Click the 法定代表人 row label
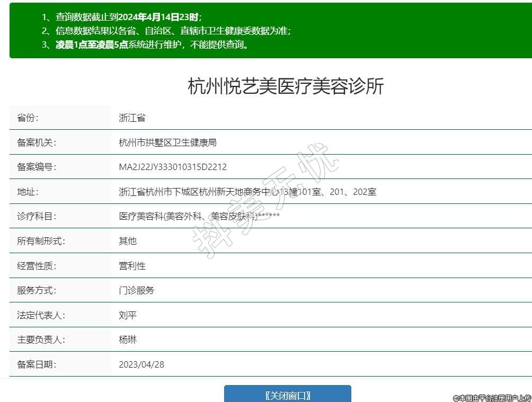This screenshot has width=532, height=402. coord(41,315)
